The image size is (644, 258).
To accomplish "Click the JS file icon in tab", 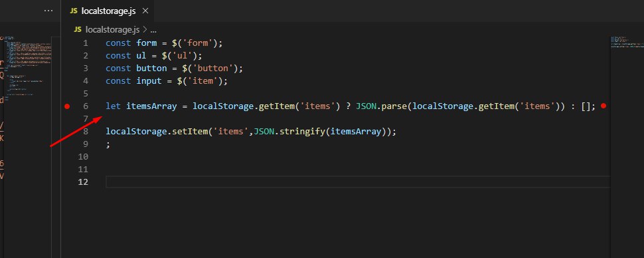I will [74, 11].
